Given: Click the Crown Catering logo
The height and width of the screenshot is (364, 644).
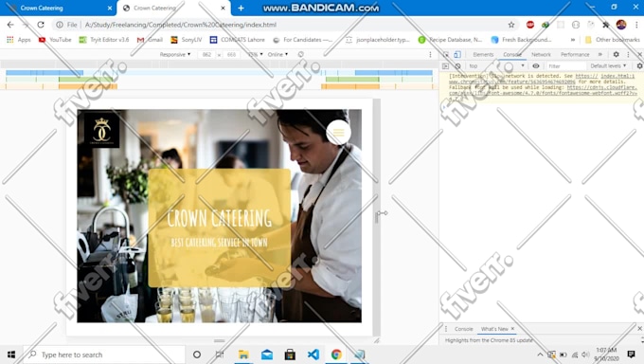Looking at the screenshot, I should click(x=101, y=130).
